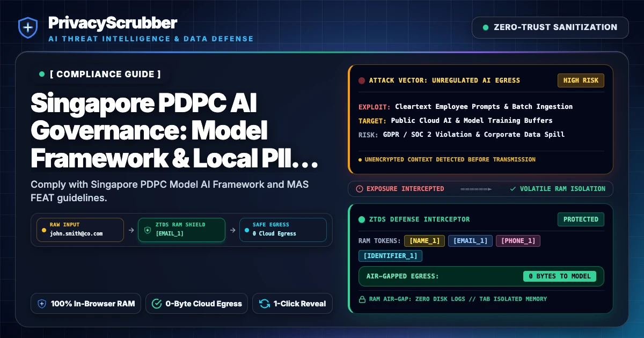644x338 pixels.
Task: Click the red dot beside Attack Vector heading
Action: (x=362, y=80)
